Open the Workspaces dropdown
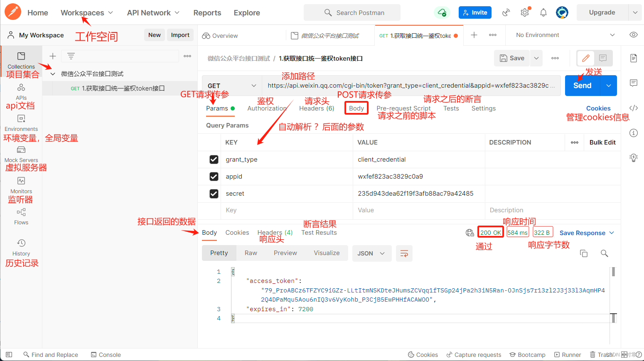644x361 pixels. [x=87, y=13]
